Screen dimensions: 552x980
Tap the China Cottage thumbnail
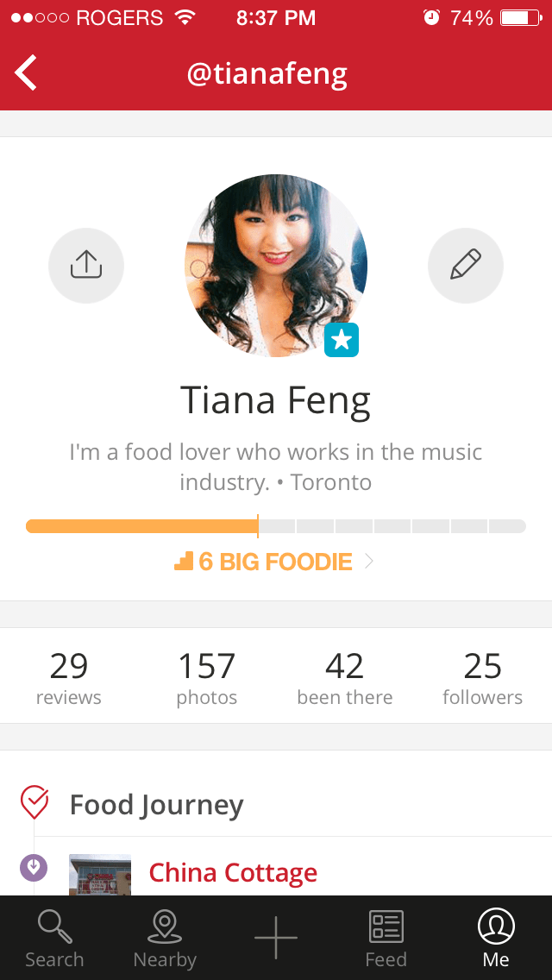[x=100, y=875]
